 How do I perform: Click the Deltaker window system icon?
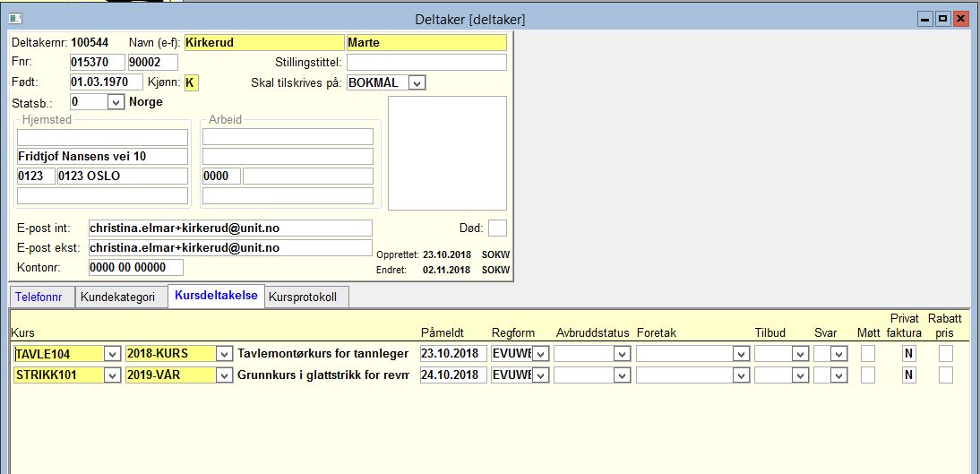click(15, 20)
